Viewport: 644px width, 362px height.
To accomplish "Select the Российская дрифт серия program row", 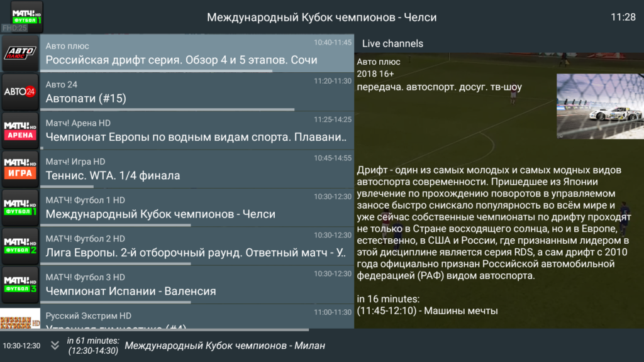I will 189,55.
